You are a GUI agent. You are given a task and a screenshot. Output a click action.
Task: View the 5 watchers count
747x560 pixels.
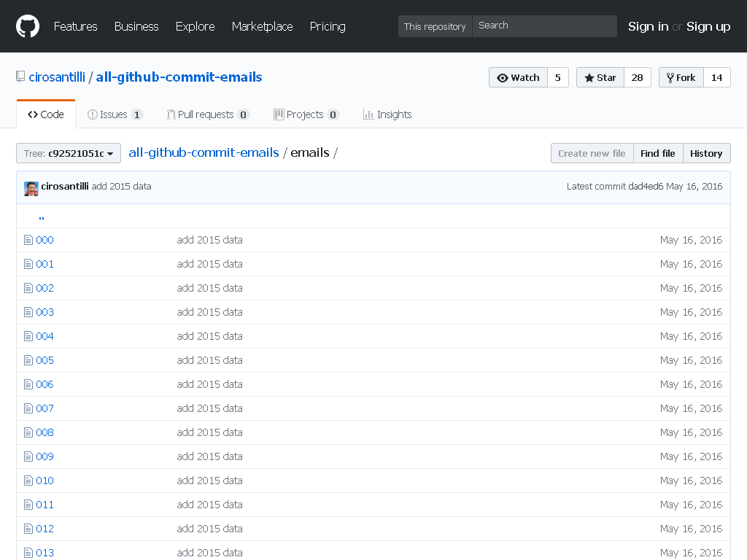(558, 77)
